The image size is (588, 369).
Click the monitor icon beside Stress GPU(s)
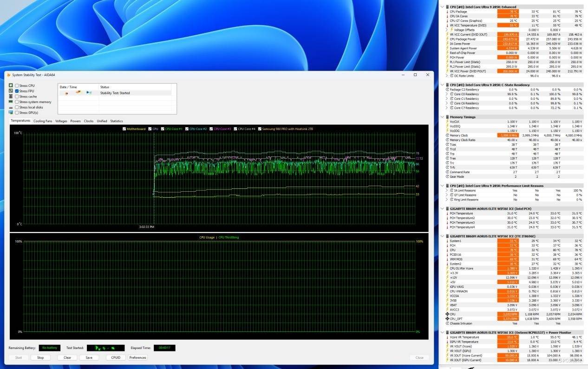pyautogui.click(x=11, y=112)
